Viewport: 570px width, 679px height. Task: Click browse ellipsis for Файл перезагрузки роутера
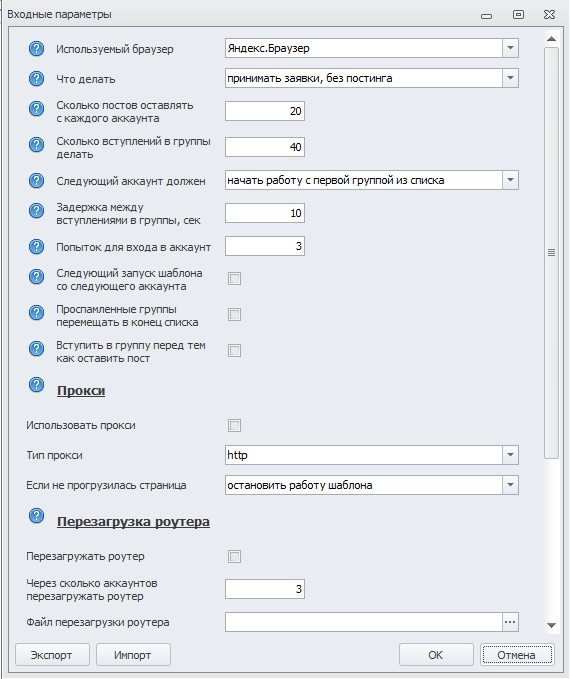510,622
